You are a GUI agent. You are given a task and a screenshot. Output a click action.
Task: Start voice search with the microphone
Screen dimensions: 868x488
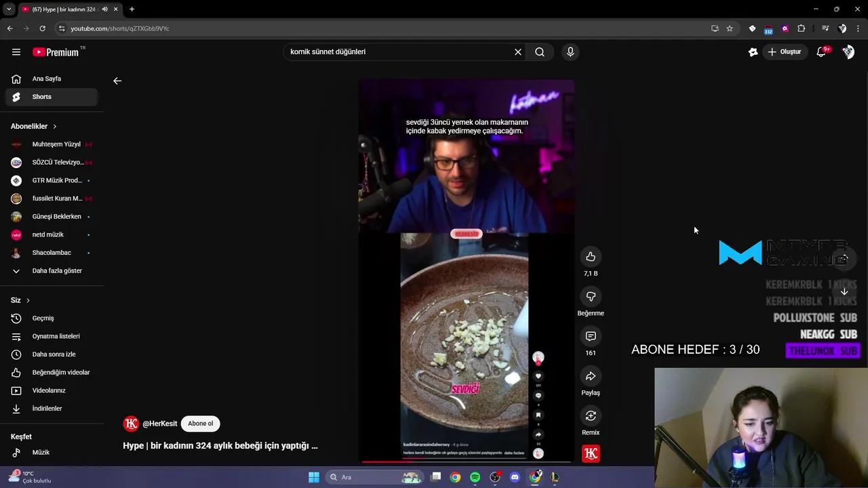pos(570,52)
